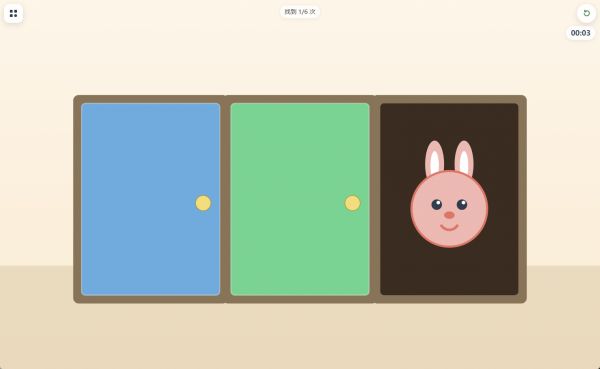Open the green door
The height and width of the screenshot is (369, 600).
coord(300,199)
